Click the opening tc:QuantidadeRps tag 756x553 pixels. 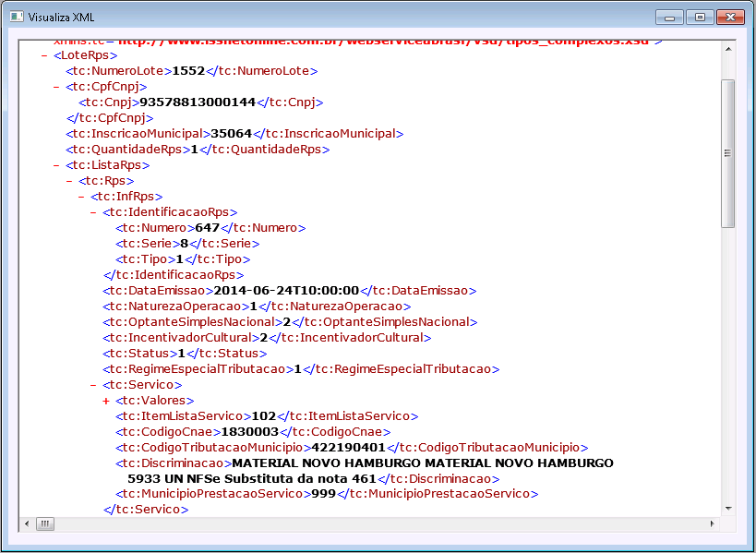128,150
